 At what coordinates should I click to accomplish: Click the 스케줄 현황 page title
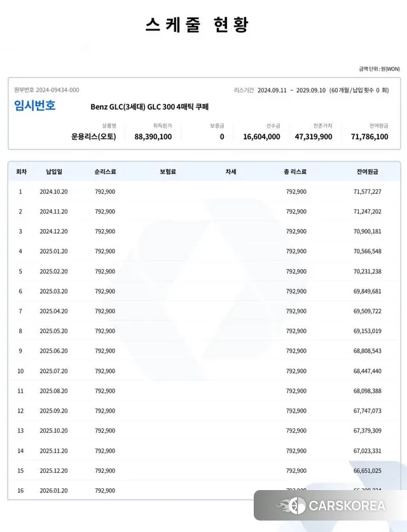[x=197, y=25]
